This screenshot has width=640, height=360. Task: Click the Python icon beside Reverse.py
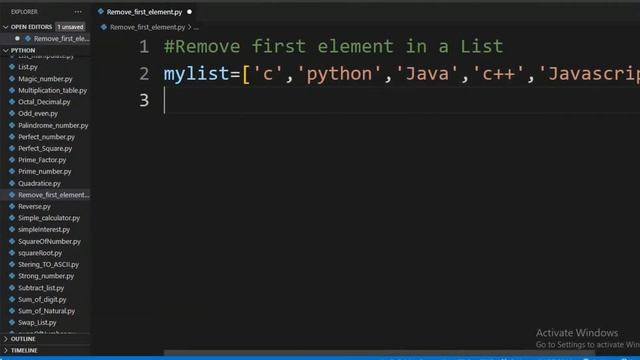pyautogui.click(x=12, y=206)
